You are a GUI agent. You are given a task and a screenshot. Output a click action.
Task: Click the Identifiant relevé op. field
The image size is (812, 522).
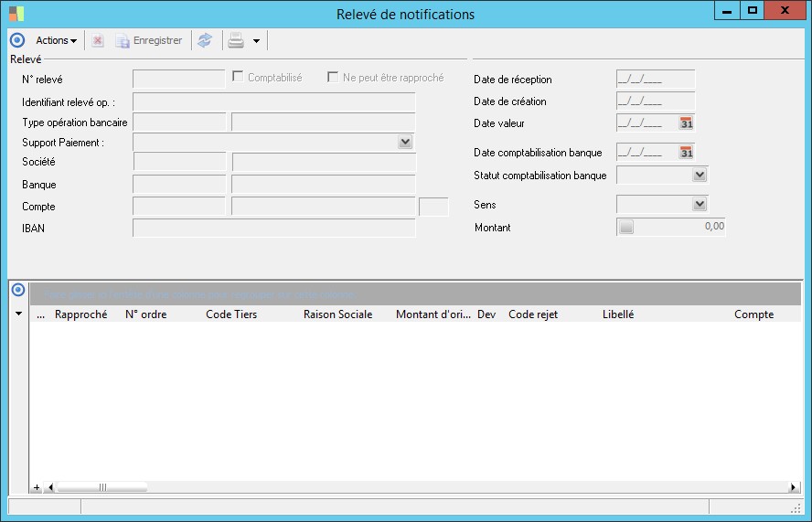(x=274, y=101)
